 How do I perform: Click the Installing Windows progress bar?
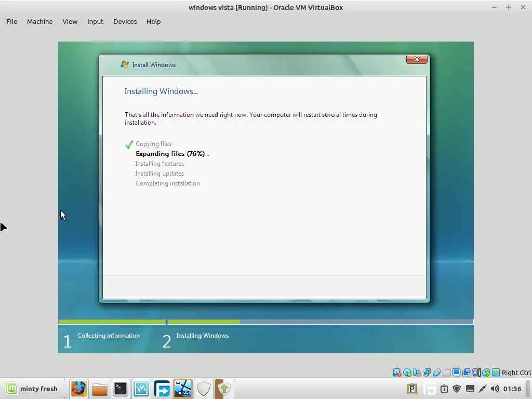[x=320, y=322]
